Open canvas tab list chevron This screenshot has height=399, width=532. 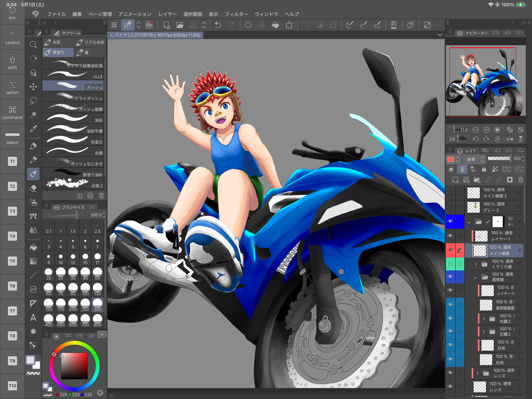(440, 35)
